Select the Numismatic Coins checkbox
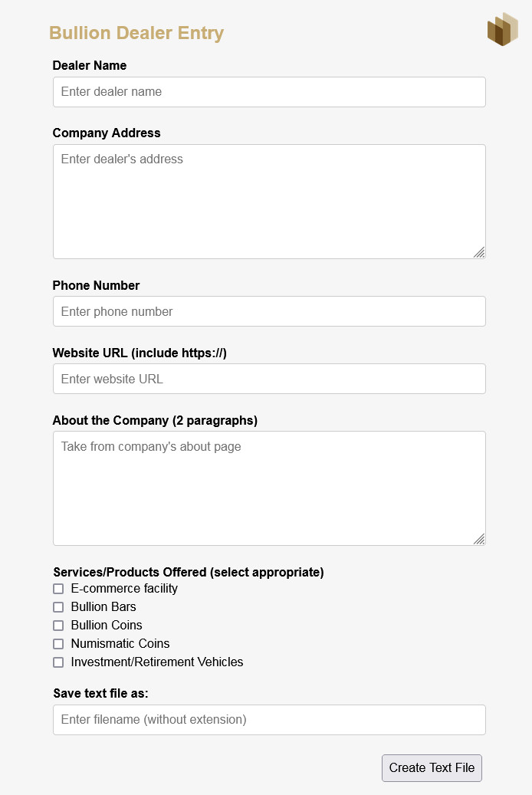Screen dimensions: 532x795 click(58, 644)
